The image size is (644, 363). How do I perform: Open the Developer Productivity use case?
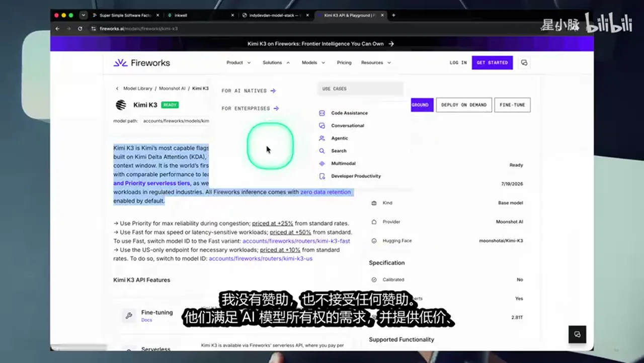(356, 176)
